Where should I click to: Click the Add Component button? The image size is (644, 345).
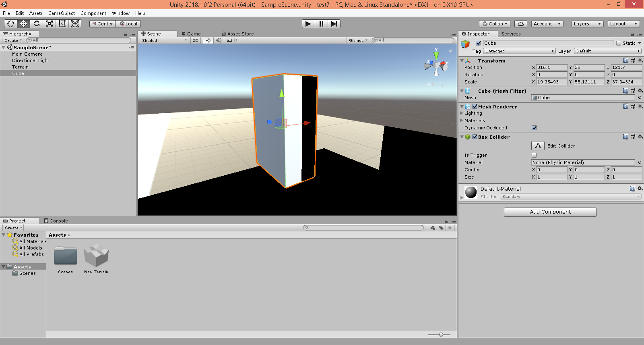pos(550,212)
